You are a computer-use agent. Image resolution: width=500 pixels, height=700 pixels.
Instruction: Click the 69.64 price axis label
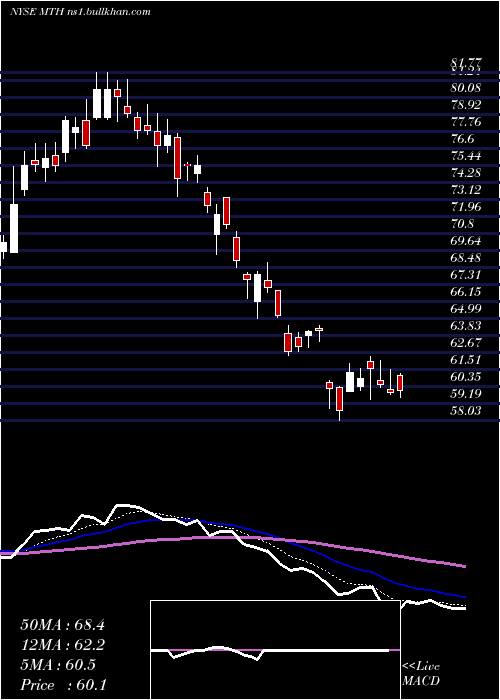[466, 241]
